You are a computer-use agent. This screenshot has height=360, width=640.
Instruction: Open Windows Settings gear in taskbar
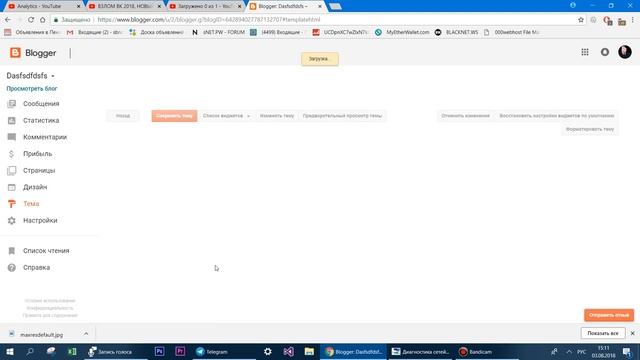(268, 351)
